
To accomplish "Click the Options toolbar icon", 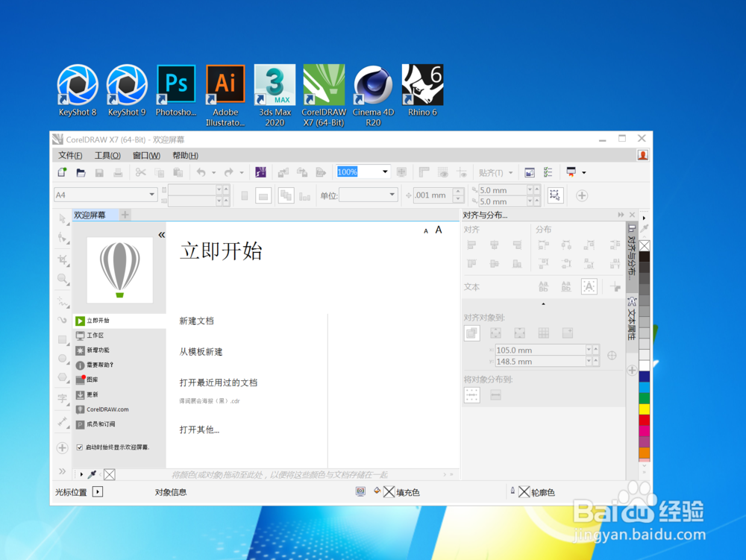I will coord(548,172).
